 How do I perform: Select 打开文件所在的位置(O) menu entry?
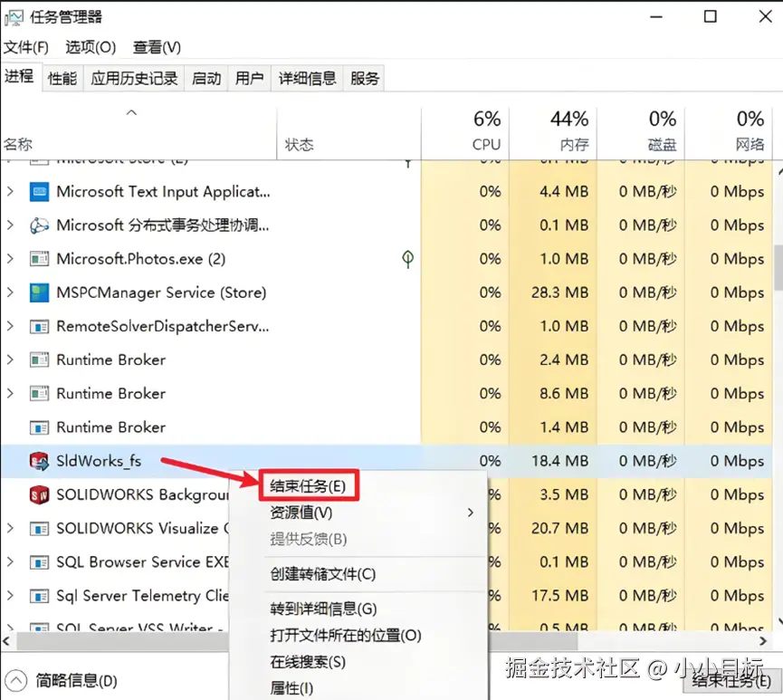point(346,636)
